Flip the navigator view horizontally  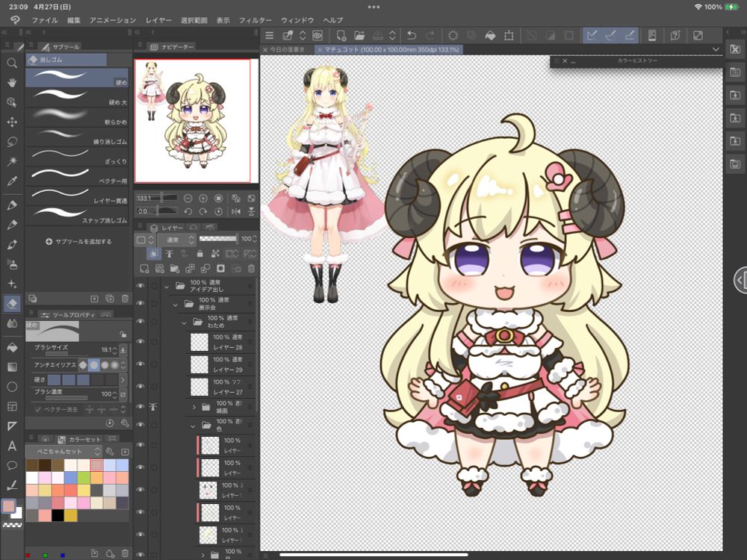(x=236, y=211)
